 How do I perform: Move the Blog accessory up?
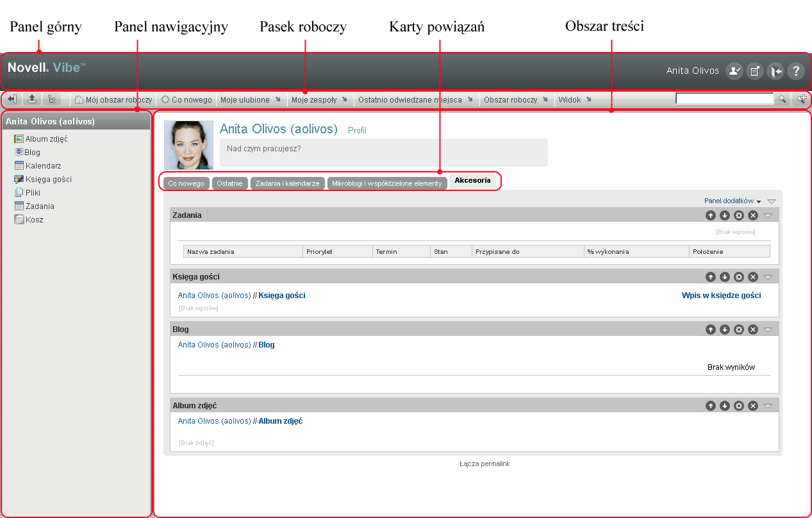[711, 330]
